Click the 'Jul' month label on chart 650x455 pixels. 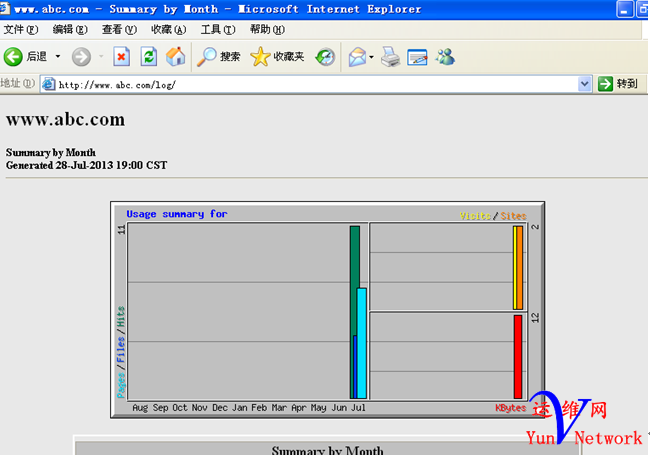359,408
